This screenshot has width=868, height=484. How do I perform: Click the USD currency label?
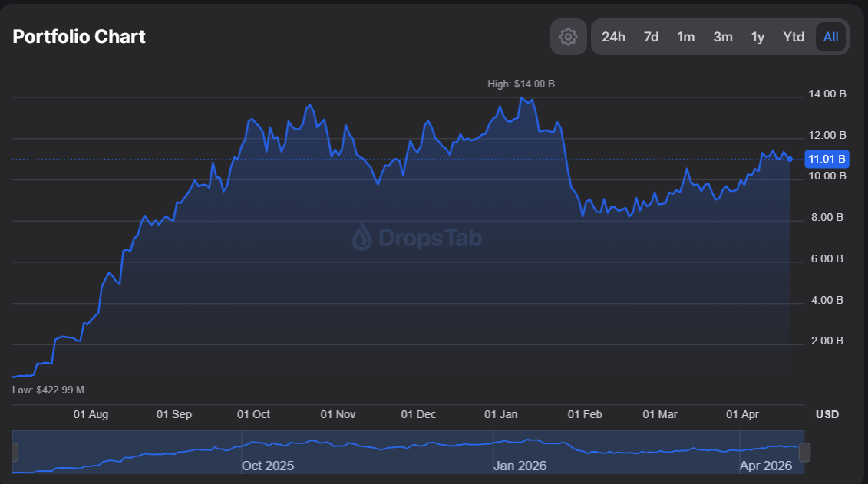click(x=826, y=414)
